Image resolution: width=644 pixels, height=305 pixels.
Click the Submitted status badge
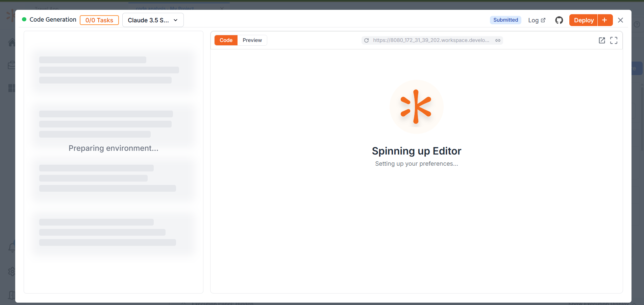pos(505,20)
